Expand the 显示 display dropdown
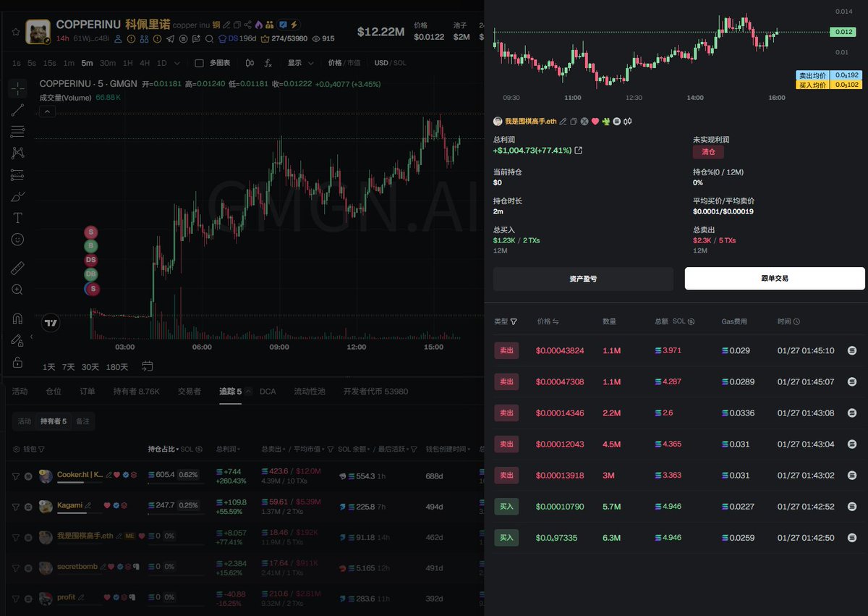 [x=300, y=63]
